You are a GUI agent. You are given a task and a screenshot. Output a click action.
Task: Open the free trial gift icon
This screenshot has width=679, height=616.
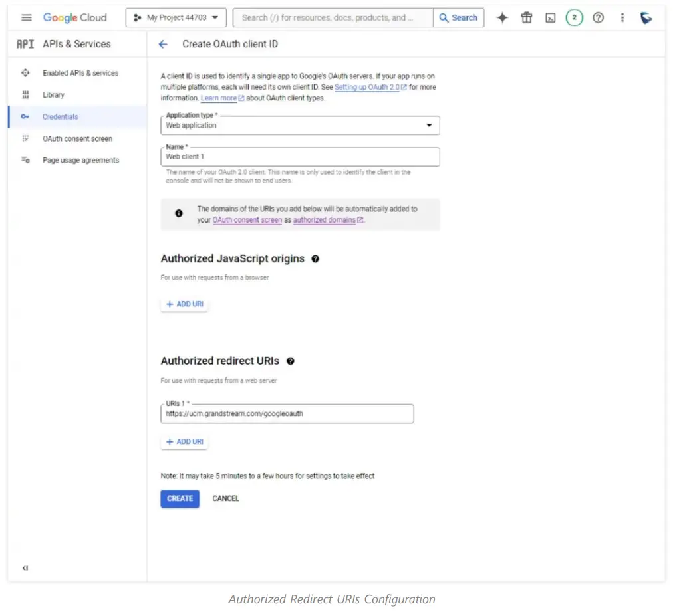(527, 18)
